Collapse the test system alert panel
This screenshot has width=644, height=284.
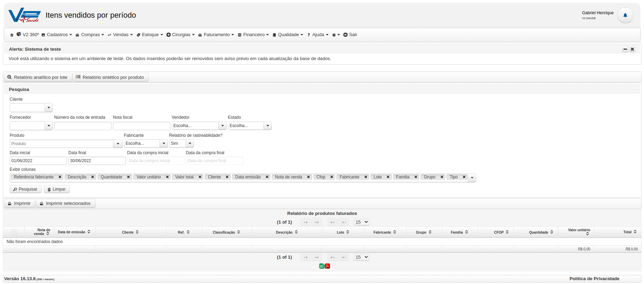(625, 49)
